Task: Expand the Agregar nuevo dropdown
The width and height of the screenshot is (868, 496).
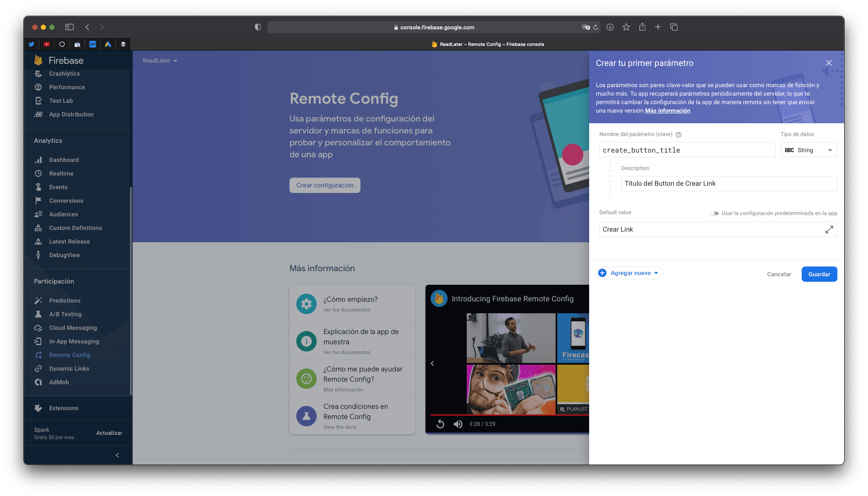Action: [630, 273]
